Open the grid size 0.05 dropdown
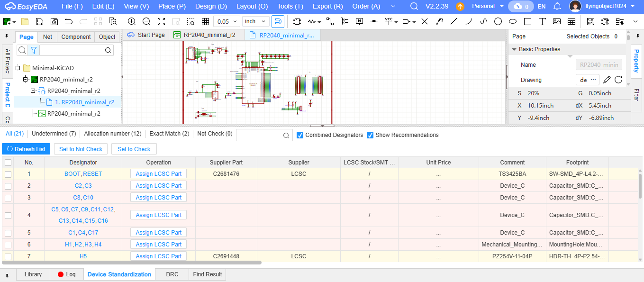 (x=227, y=22)
